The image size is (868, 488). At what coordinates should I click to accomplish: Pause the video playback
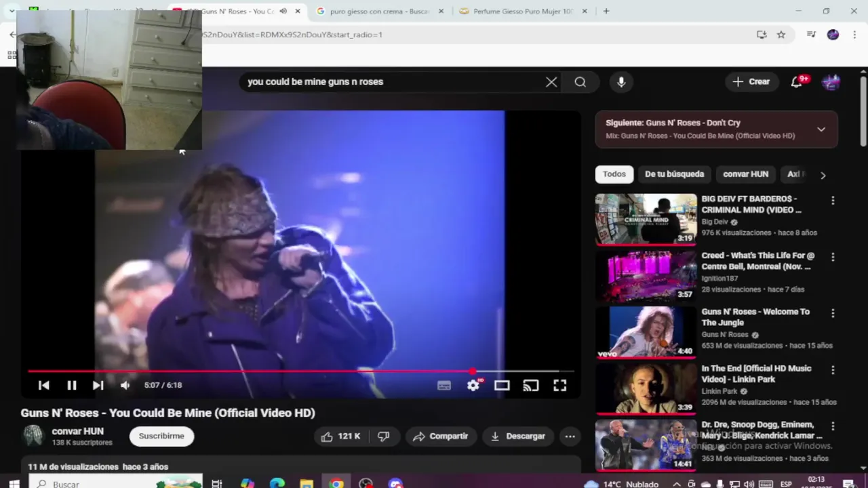pos(71,385)
